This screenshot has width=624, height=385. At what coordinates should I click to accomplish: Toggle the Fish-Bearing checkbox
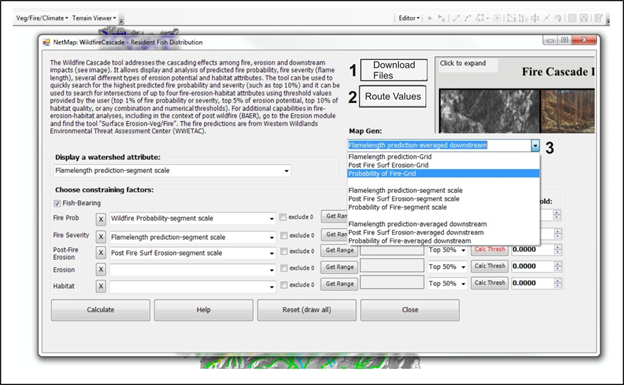click(57, 203)
